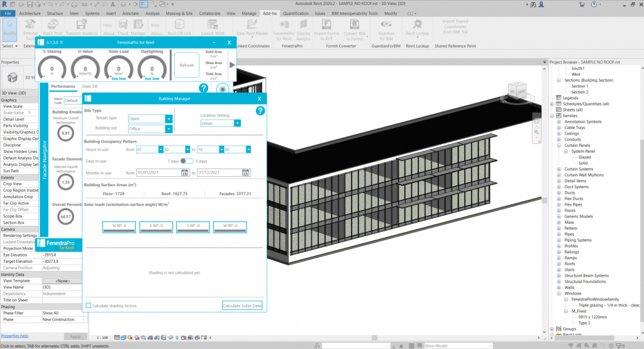The height and width of the screenshot is (349, 644).
Task: Toggle 7 days / 5 days switch
Action: (187, 161)
